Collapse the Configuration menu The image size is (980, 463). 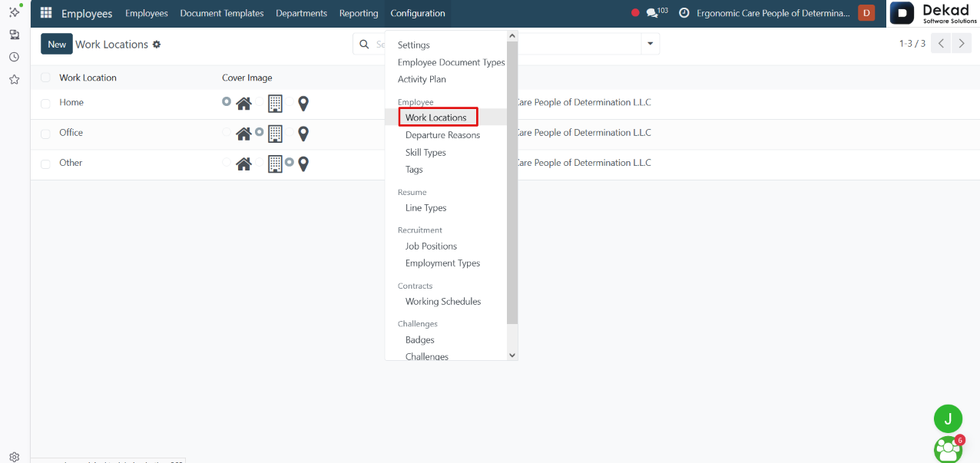pyautogui.click(x=418, y=13)
